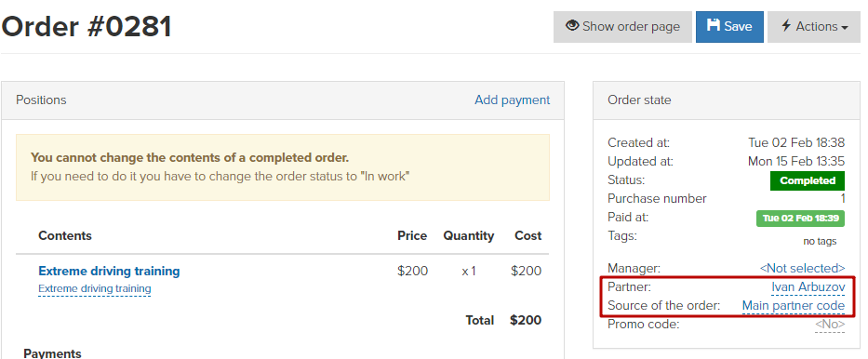Click the completed order warning notice

click(283, 167)
